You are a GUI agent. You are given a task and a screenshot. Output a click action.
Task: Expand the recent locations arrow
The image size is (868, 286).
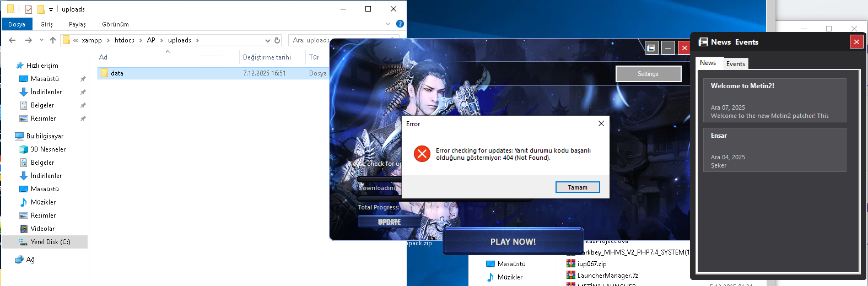tap(41, 40)
